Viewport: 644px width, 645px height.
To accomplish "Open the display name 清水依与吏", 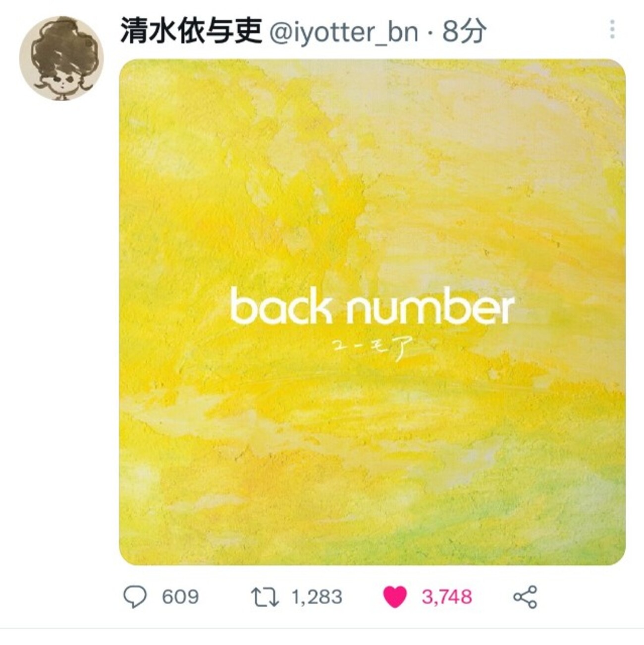I will coord(191,32).
